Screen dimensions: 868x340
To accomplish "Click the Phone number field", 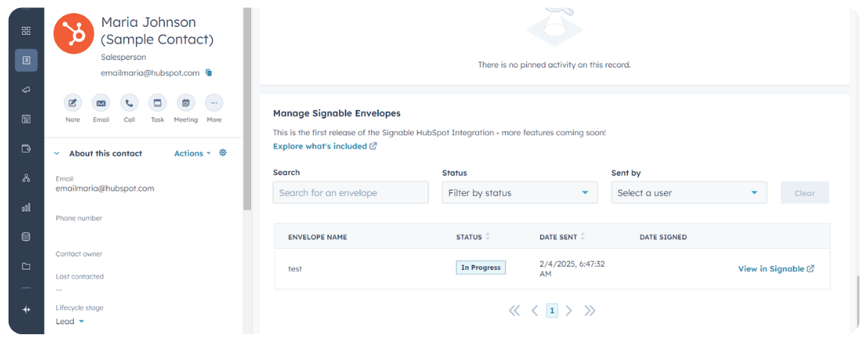I will [x=79, y=218].
